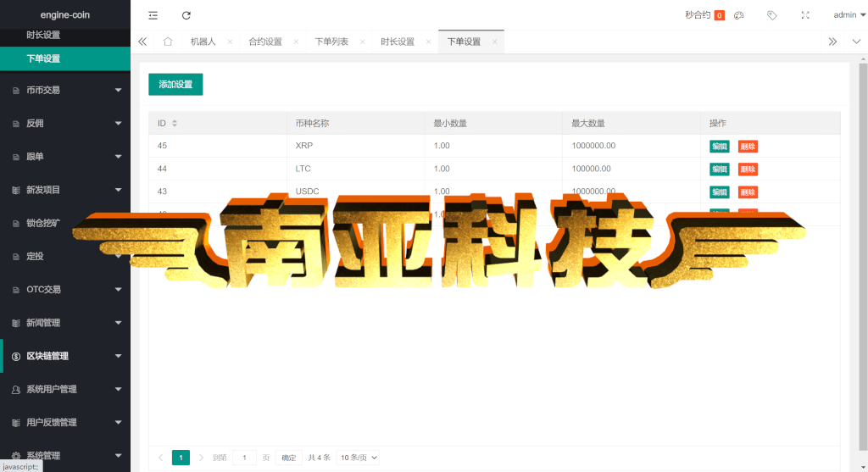Viewport: 868px width, 472px height.
Task: Expand the 反佣 sidebar menu
Action: pos(65,124)
